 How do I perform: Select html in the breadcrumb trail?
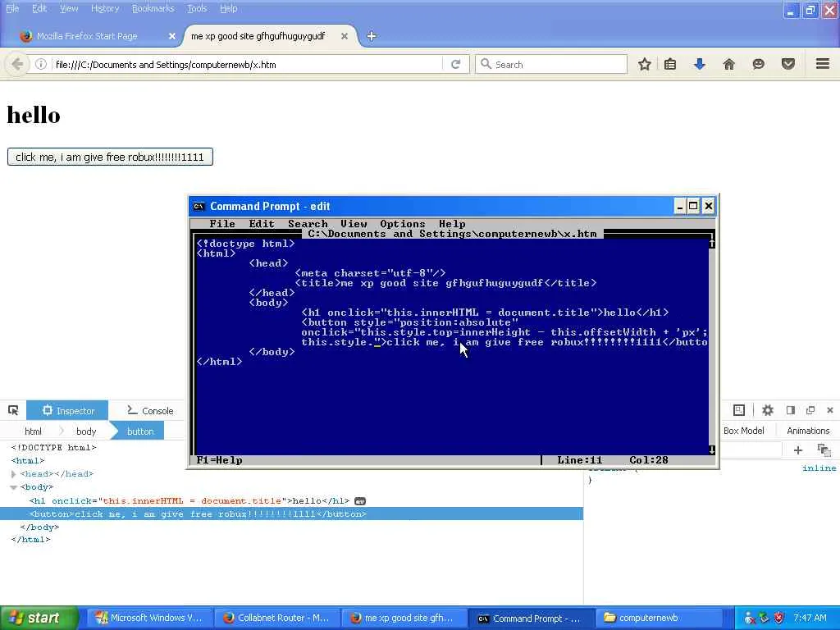pos(33,431)
